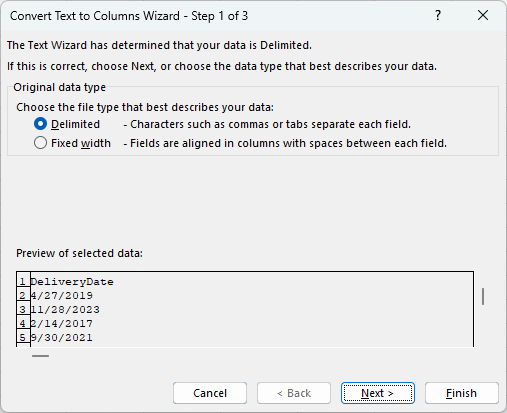Select the DeliveryDate row in preview
This screenshot has width=507, height=413.
[245, 282]
